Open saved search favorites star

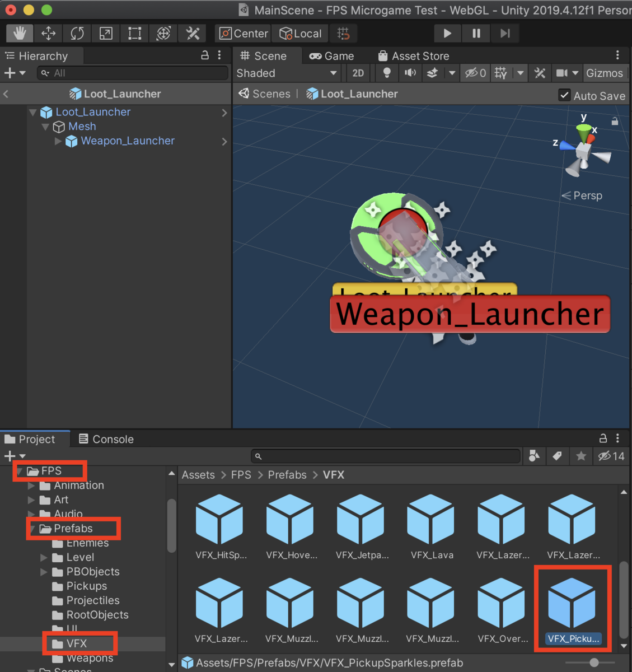(x=581, y=456)
